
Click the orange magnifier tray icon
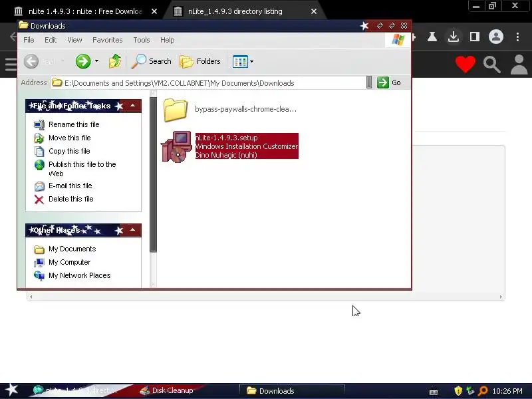click(482, 391)
